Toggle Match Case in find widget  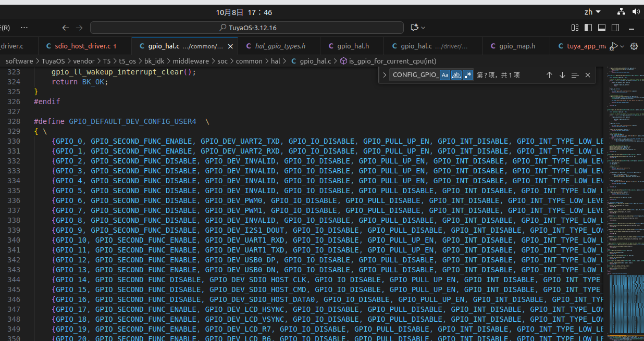point(445,75)
